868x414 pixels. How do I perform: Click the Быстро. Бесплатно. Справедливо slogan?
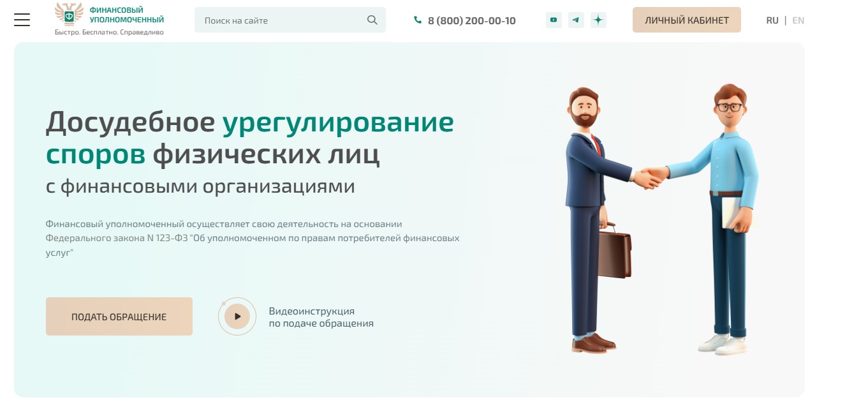[x=109, y=32]
